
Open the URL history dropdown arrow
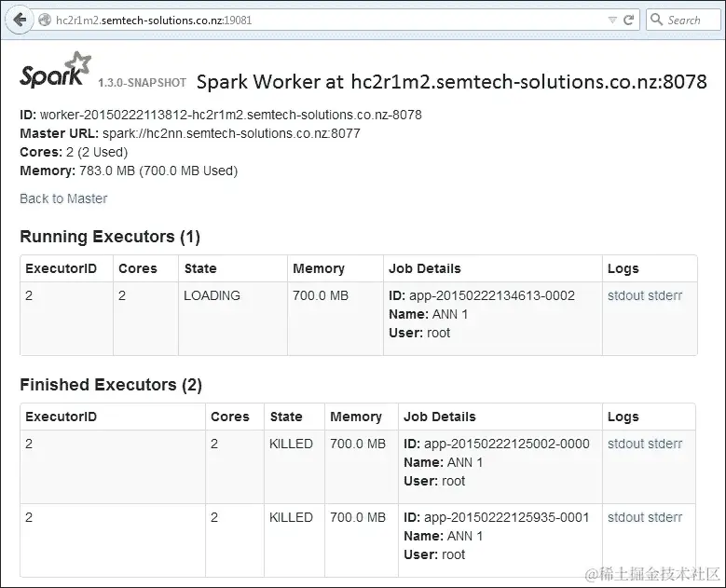(x=612, y=21)
